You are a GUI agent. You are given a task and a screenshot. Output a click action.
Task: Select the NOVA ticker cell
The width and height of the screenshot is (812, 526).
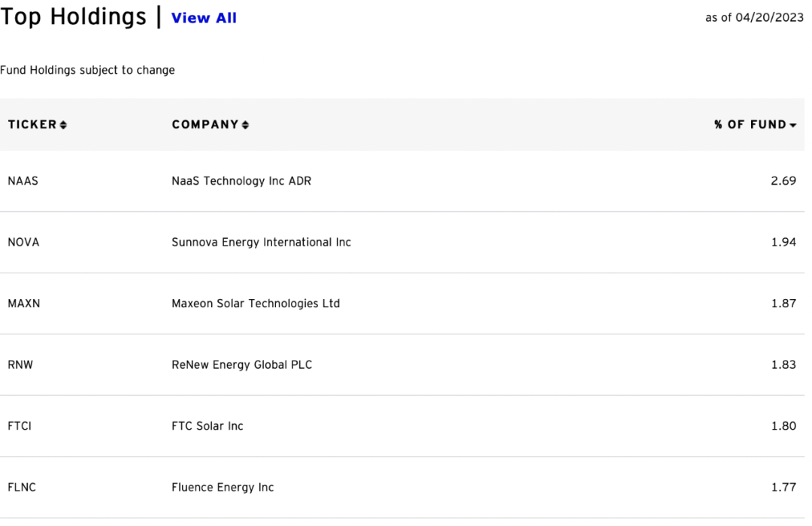(23, 242)
